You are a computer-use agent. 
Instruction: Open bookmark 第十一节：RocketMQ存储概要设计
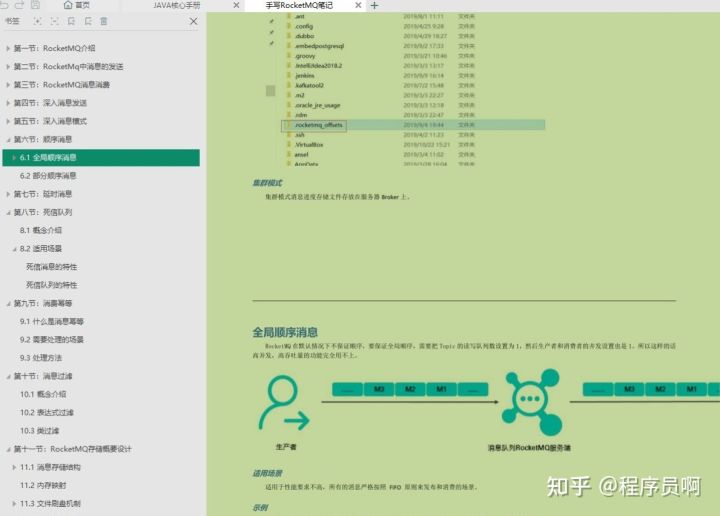tap(73, 449)
